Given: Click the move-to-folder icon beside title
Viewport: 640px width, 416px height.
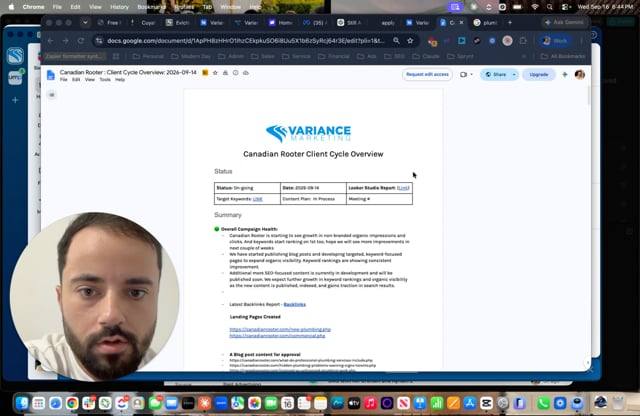Looking at the screenshot, I should click(225, 73).
